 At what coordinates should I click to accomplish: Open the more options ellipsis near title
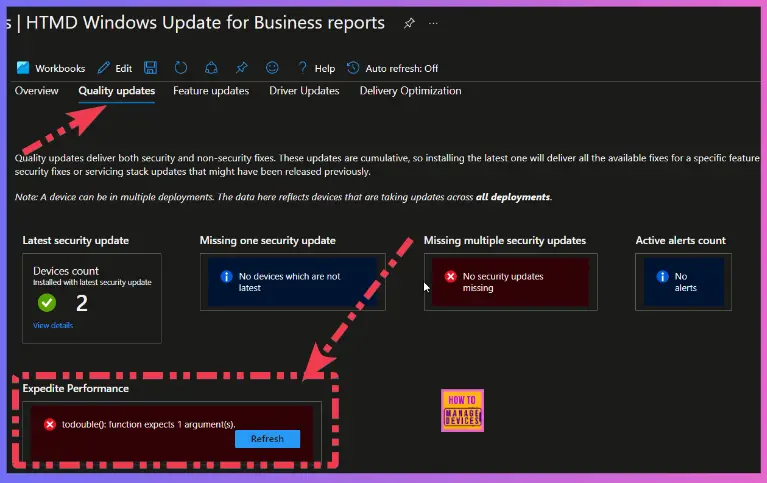tap(433, 23)
